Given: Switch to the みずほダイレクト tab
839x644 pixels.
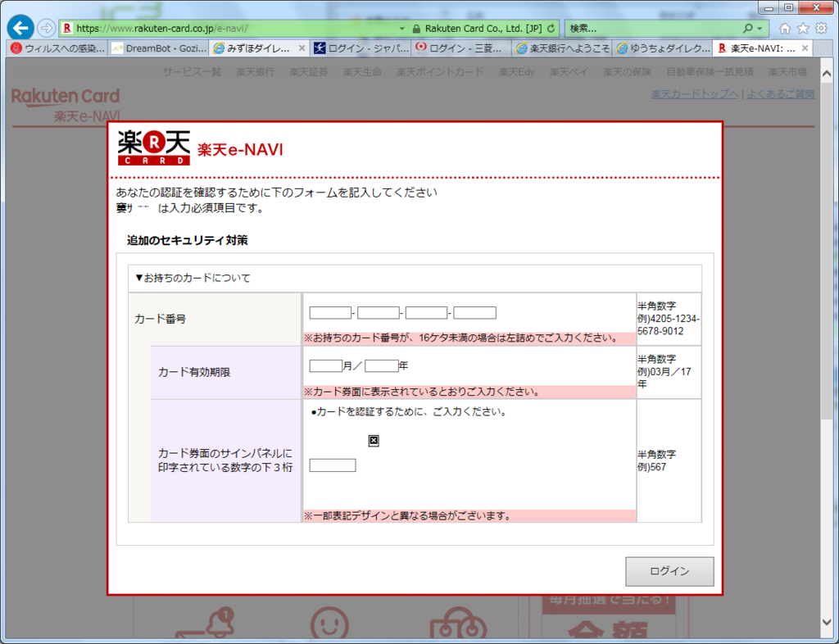Looking at the screenshot, I should click(x=259, y=48).
